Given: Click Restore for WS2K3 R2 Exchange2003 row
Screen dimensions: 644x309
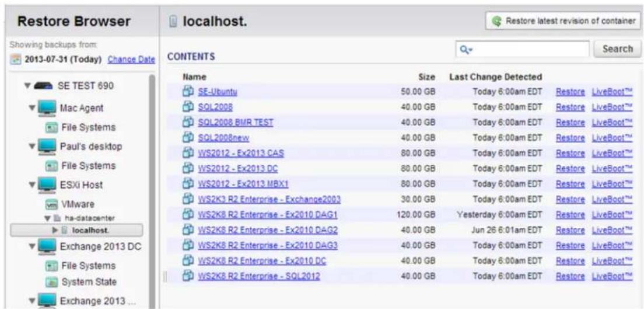Looking at the screenshot, I should click(570, 200).
